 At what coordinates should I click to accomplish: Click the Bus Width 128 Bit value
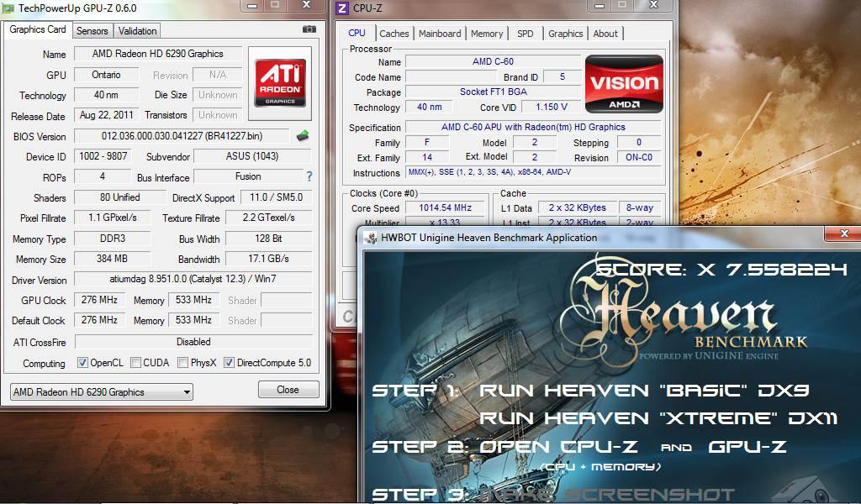(x=268, y=239)
